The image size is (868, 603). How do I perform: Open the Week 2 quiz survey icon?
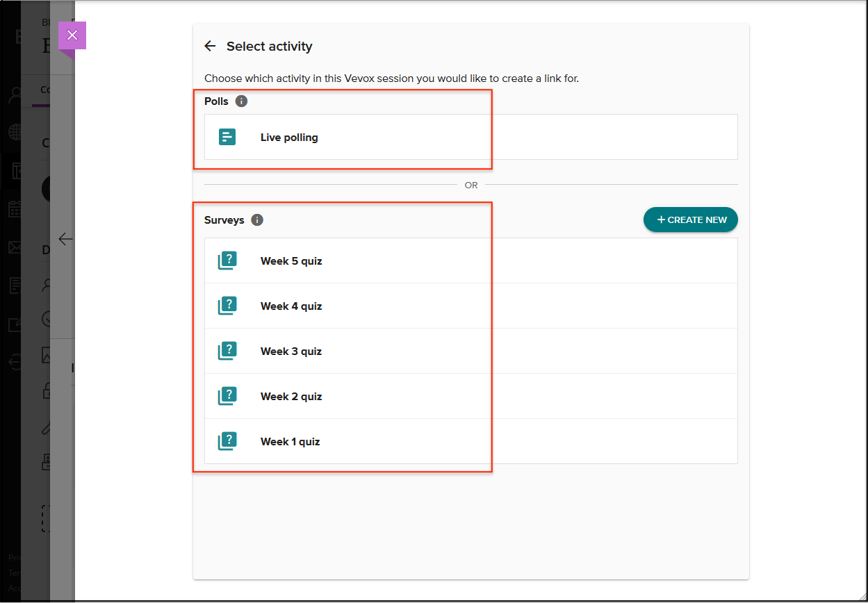(x=227, y=396)
